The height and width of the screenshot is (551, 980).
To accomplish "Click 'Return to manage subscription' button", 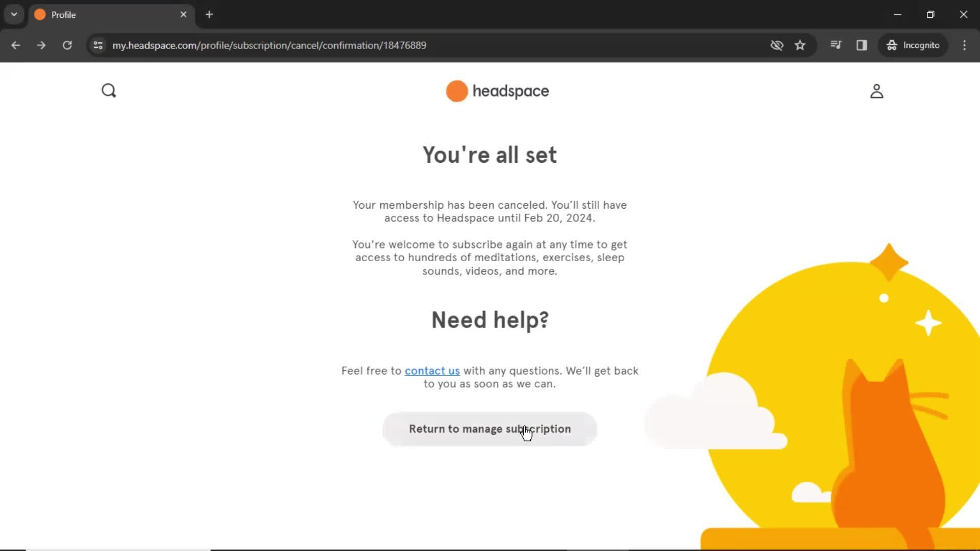I will pos(490,429).
